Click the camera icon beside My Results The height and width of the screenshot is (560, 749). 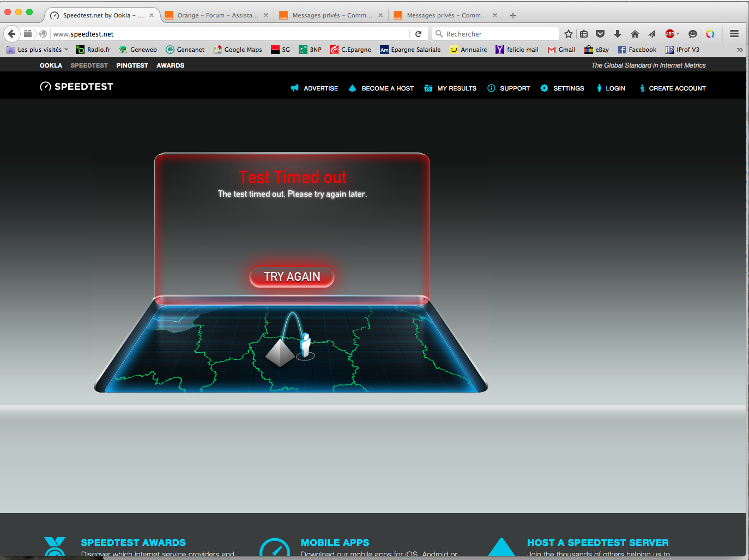pyautogui.click(x=428, y=88)
